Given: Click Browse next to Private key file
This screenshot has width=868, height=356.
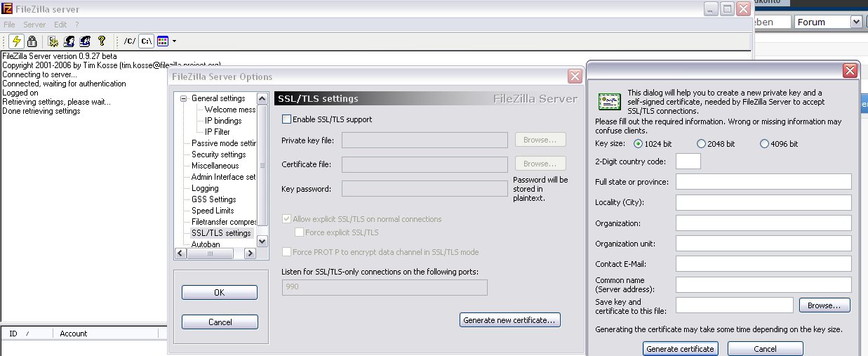Looking at the screenshot, I should point(540,140).
